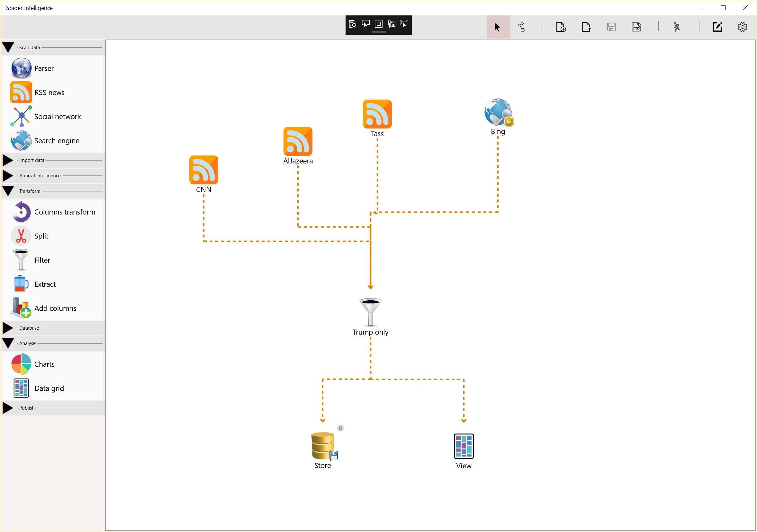Expand the Import data section
The image size is (757, 532).
pyautogui.click(x=8, y=160)
